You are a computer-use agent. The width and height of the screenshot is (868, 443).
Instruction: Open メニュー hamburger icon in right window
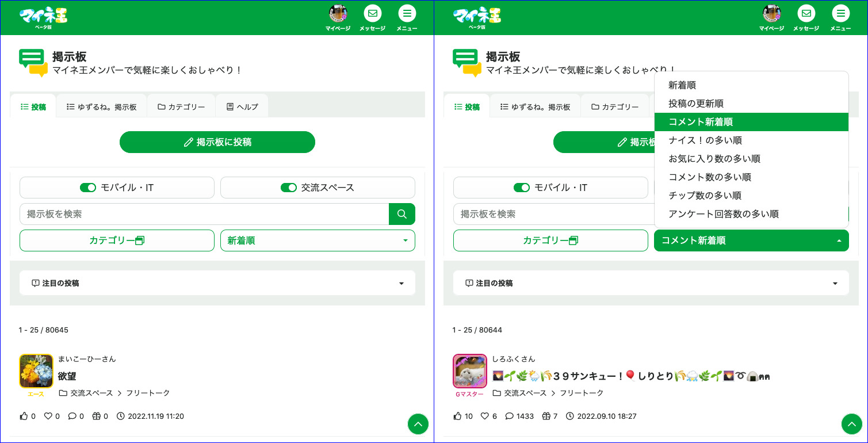click(x=840, y=14)
